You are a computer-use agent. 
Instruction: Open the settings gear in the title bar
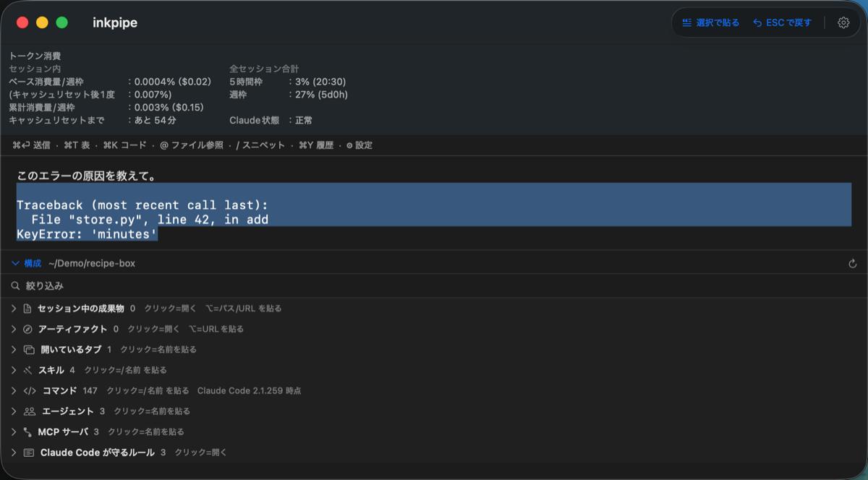point(843,22)
